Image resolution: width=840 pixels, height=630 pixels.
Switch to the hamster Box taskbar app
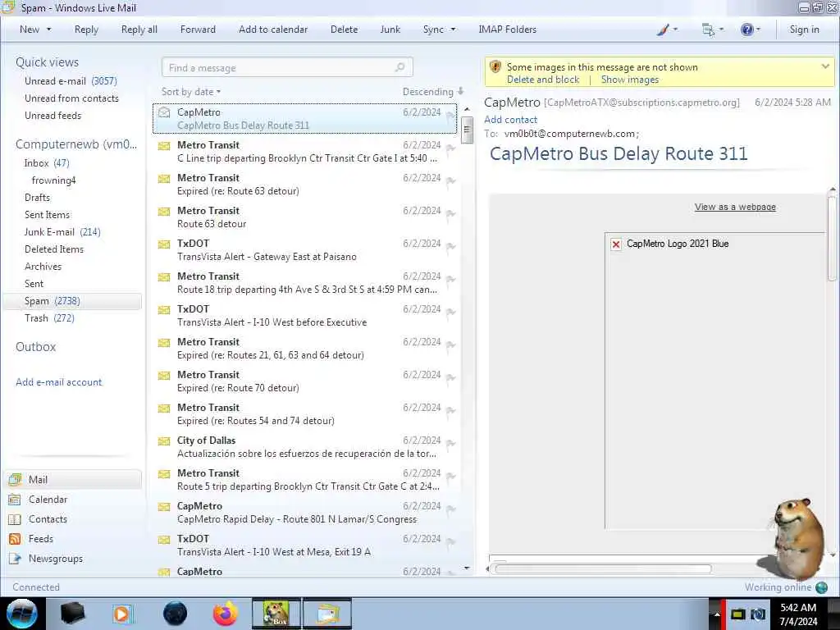[x=276, y=614]
